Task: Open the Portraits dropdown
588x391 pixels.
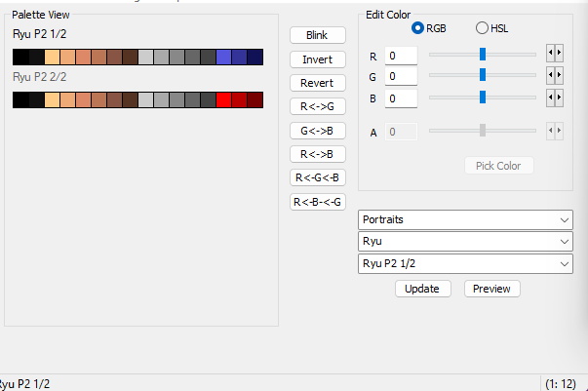Action: [465, 219]
